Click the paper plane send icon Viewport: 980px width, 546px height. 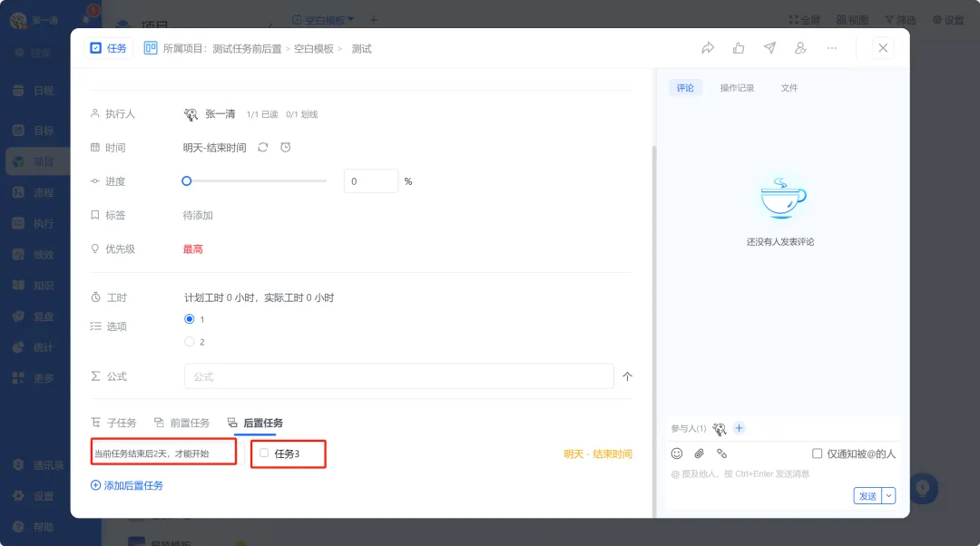pos(770,48)
